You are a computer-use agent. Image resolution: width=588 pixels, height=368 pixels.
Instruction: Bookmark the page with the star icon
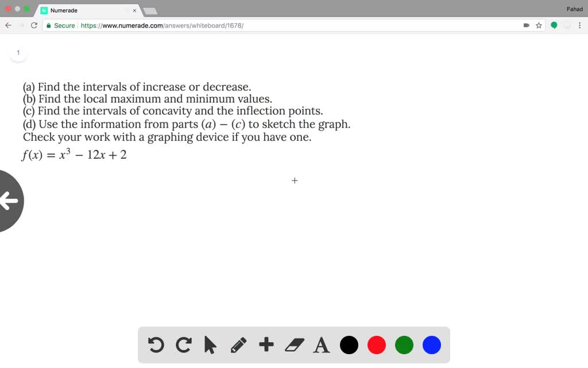(x=539, y=25)
